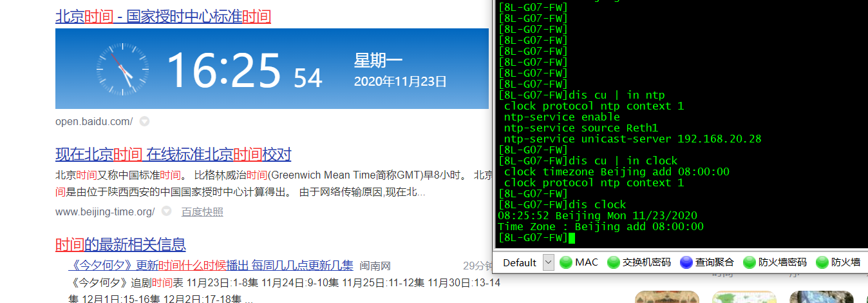The height and width of the screenshot is (303, 868).
Task: Open the 时间的最新相关信息 heading link
Action: pos(120,245)
